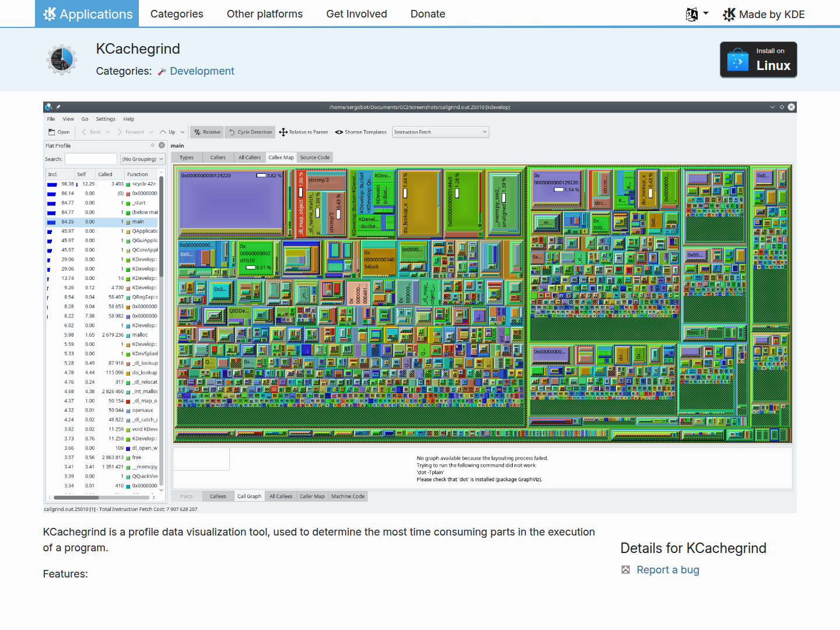Click the shopping bag icon on Install on Linux

click(x=738, y=60)
